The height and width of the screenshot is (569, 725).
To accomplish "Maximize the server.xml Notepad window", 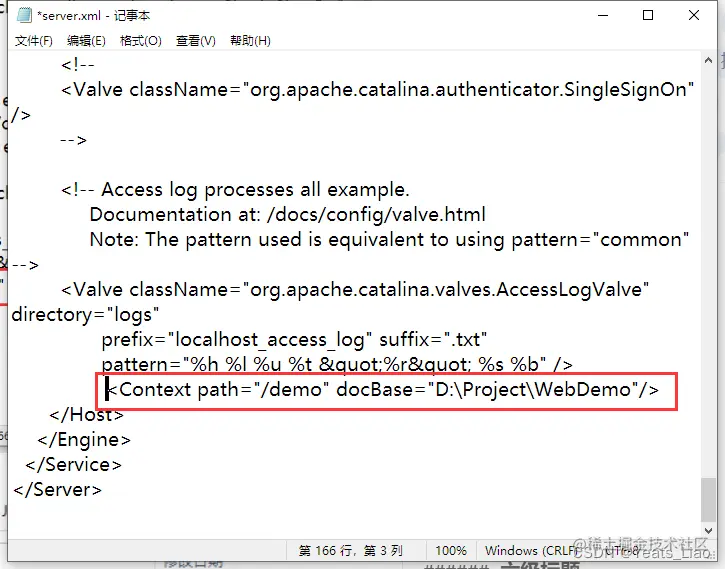I will pyautogui.click(x=648, y=15).
